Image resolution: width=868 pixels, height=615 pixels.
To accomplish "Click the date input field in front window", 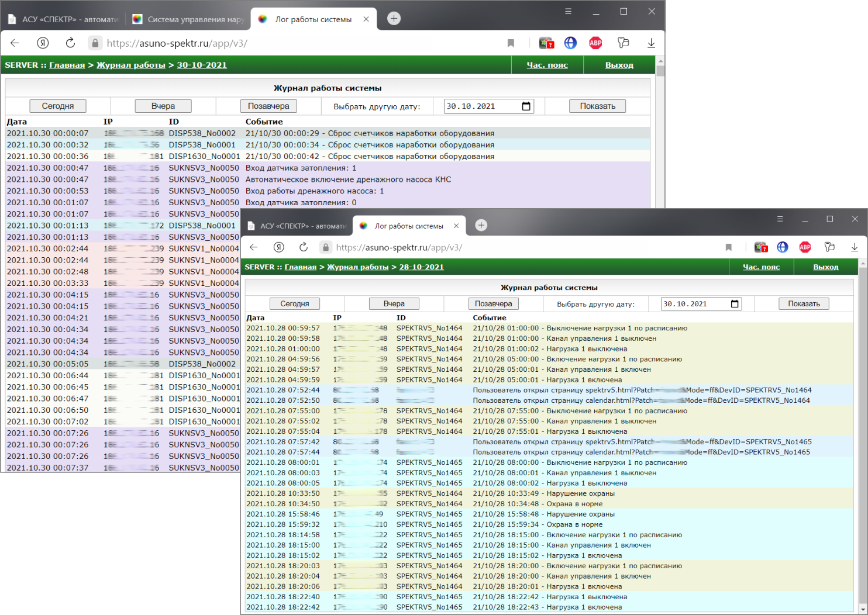I will (701, 304).
